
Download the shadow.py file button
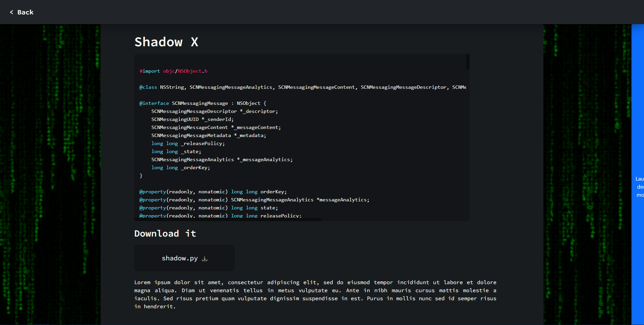coord(184,258)
